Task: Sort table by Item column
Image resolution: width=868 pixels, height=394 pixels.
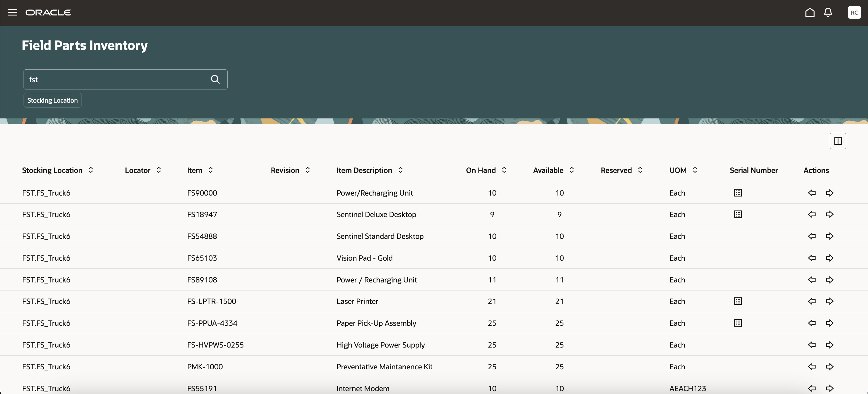Action: pos(210,170)
